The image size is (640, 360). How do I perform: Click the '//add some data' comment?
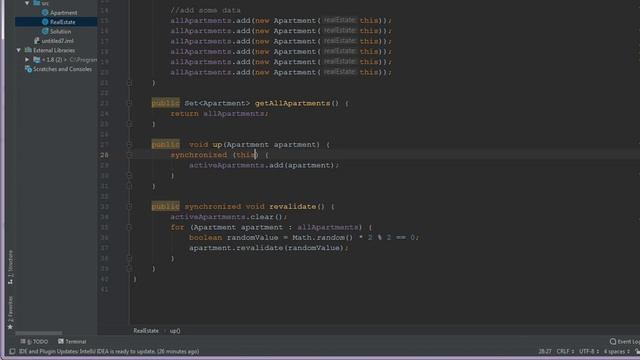click(x=205, y=10)
